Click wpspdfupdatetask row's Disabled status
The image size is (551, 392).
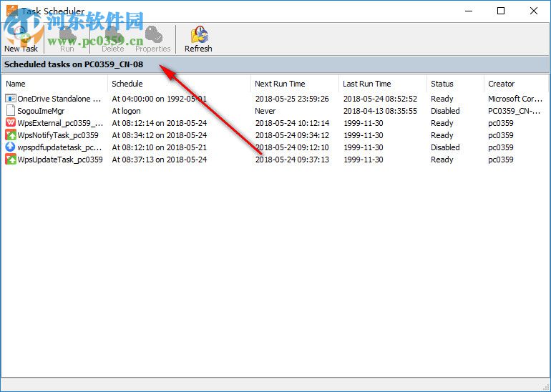click(x=445, y=147)
